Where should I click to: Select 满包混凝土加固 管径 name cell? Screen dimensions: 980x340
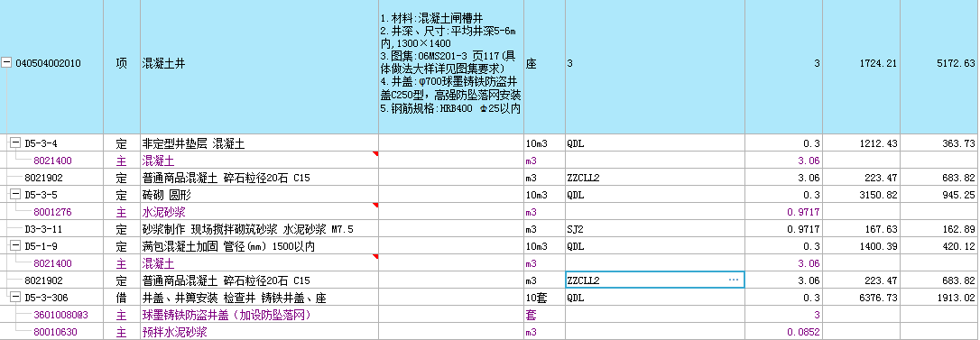pyautogui.click(x=259, y=247)
